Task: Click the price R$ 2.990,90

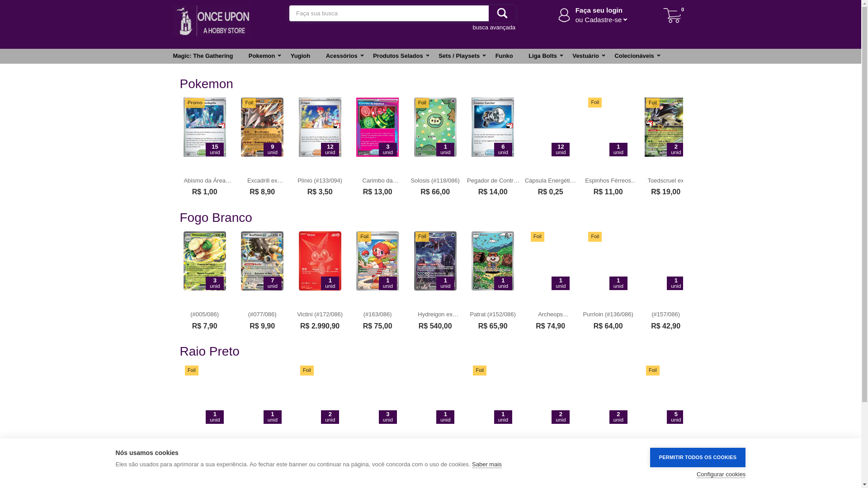Action: (320, 326)
